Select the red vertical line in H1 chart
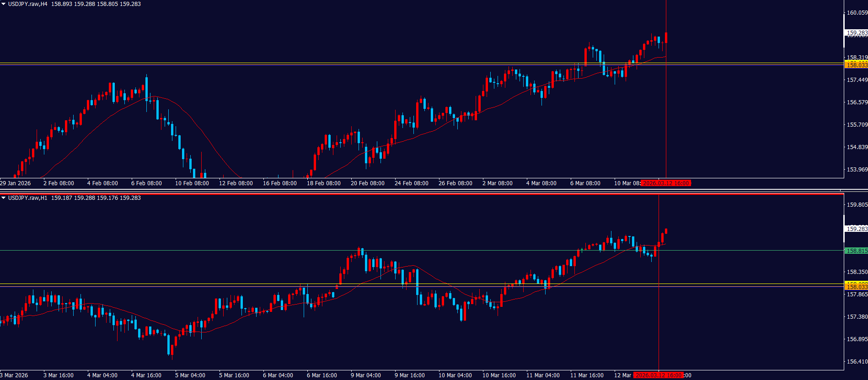Screen dimensions: 868x380 [x=659, y=320]
